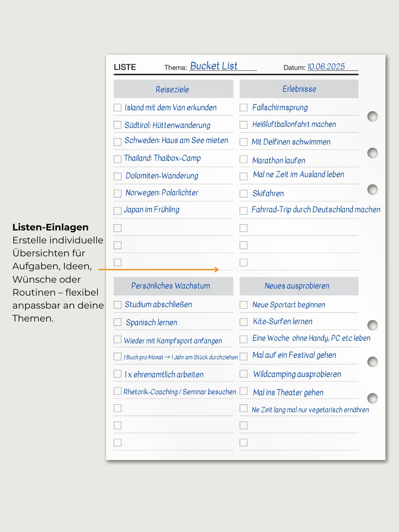
Task: Click the 'Persönliches Wachstum' section header
Action: (x=173, y=286)
